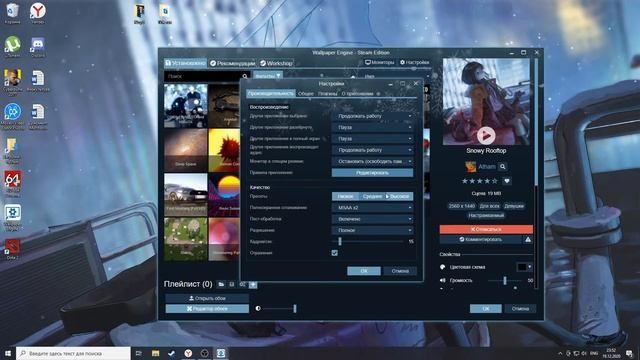The image size is (640, 360).
Task: Open the sleep-mode monitor dropdown set to Остановить
Action: pyautogui.click(x=372, y=162)
